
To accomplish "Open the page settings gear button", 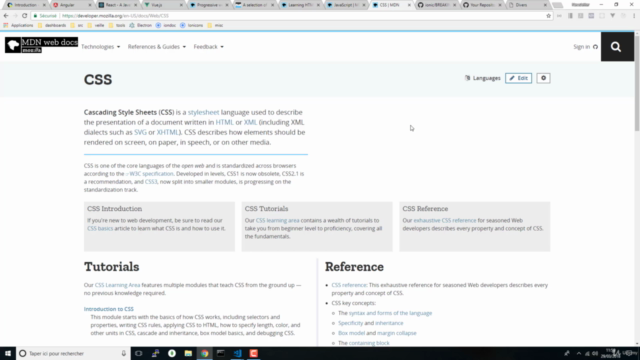I will coord(543,78).
